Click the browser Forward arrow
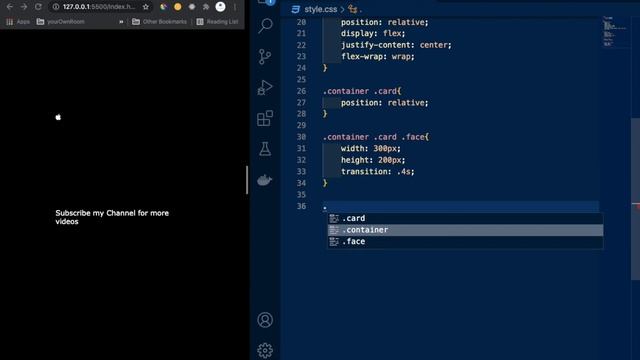The height and width of the screenshot is (360, 640). tap(24, 7)
